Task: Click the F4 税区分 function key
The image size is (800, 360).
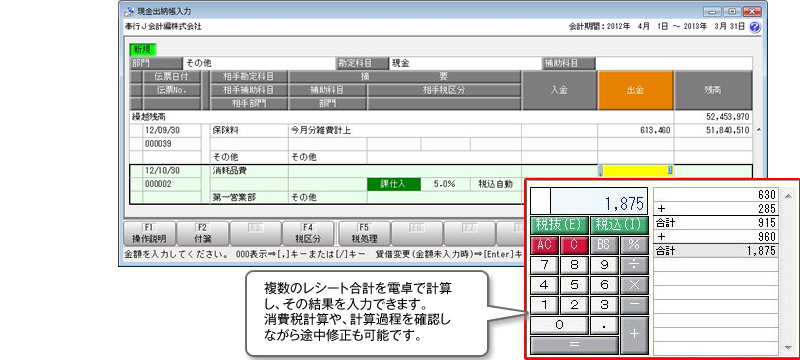Action: pos(309,233)
